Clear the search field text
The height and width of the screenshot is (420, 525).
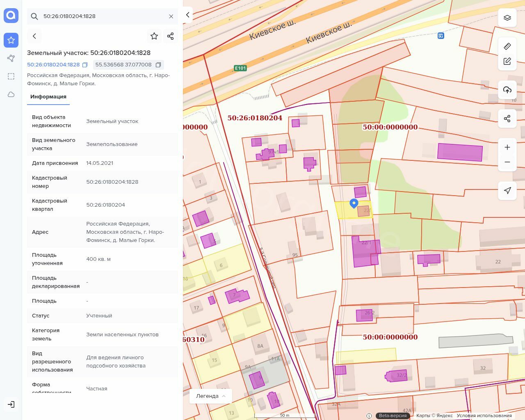171,16
